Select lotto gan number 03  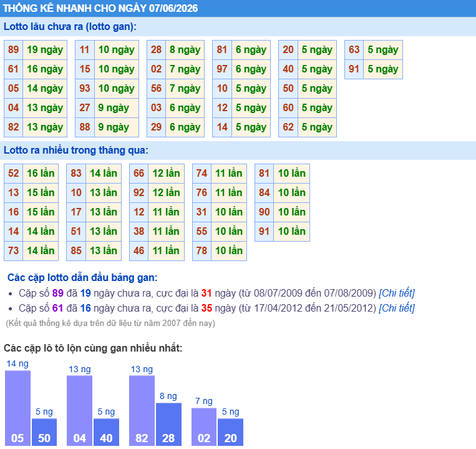[157, 108]
